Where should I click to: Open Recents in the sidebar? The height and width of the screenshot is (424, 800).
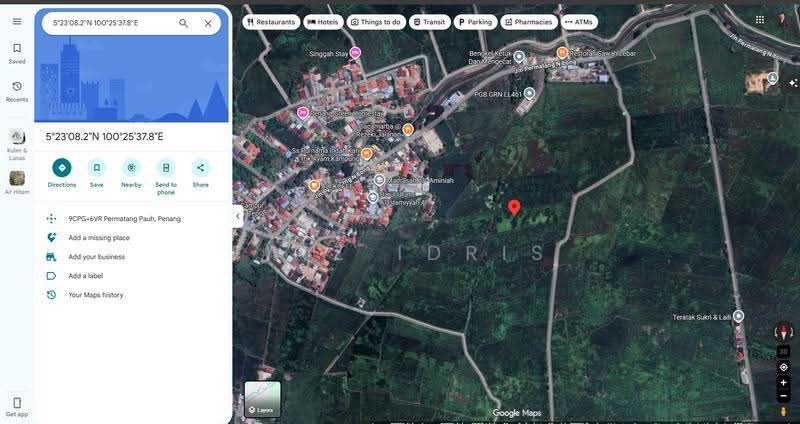coord(17,91)
